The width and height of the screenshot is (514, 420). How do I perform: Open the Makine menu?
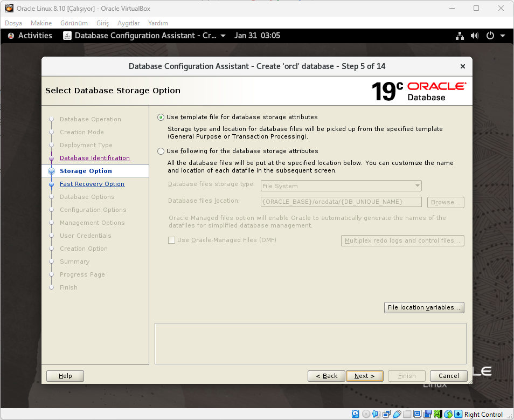pos(41,23)
